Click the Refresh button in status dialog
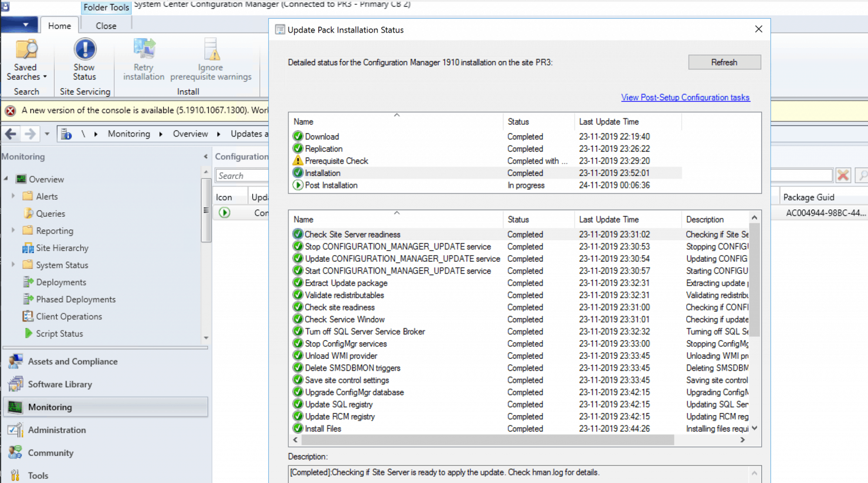The width and height of the screenshot is (868, 483). 724,62
